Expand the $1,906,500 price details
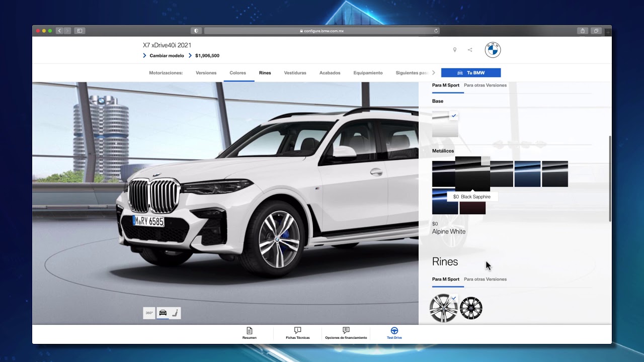This screenshot has width=644, height=362. [204, 56]
